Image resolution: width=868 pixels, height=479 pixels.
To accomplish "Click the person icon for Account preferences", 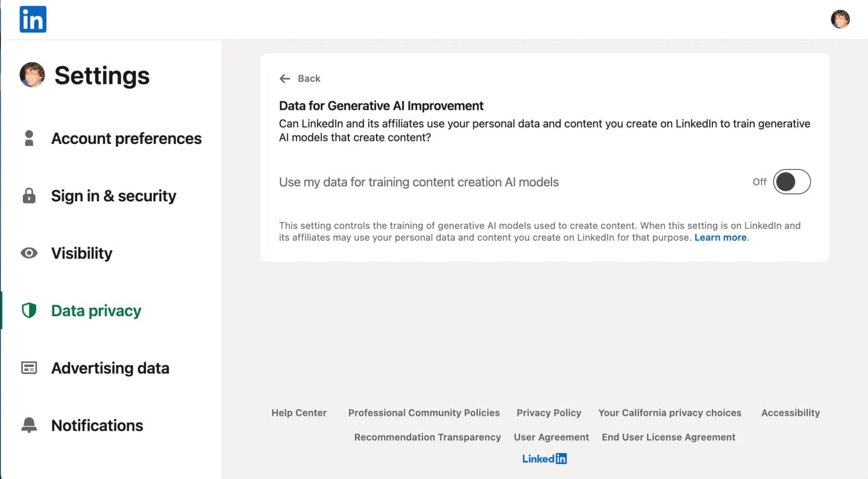I will [29, 138].
